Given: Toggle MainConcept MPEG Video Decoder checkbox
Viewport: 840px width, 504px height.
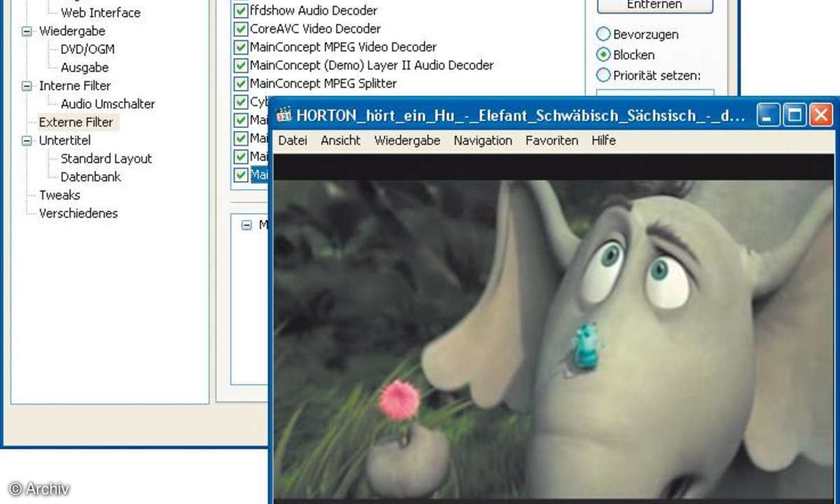Looking at the screenshot, I should point(241,48).
